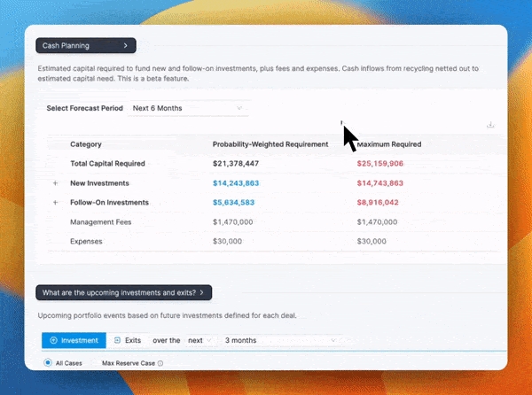The width and height of the screenshot is (532, 395).
Task: Open the upcoming investments and exits section
Action: 123,291
